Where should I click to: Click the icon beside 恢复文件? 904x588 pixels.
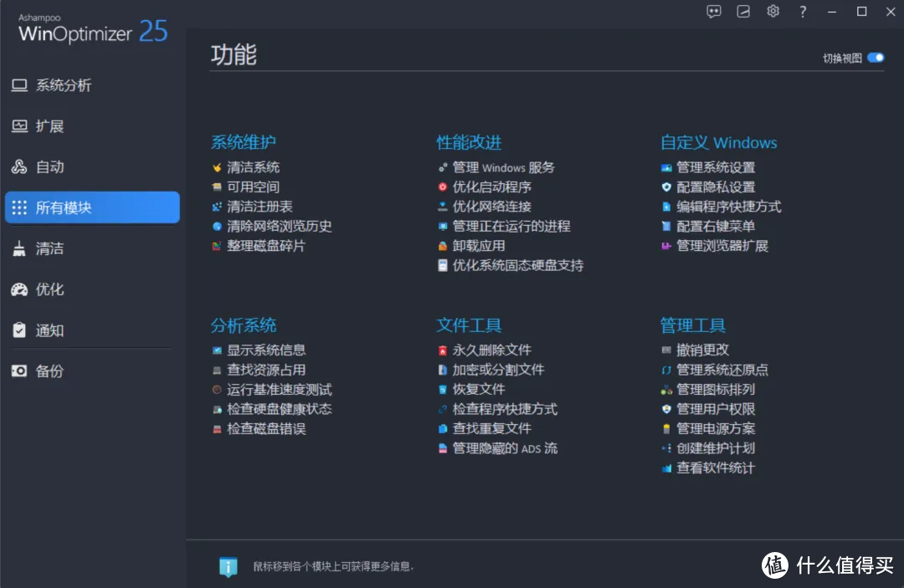point(442,390)
